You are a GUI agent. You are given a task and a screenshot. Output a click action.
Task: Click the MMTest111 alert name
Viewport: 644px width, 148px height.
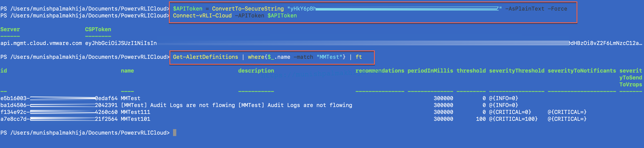(136, 112)
